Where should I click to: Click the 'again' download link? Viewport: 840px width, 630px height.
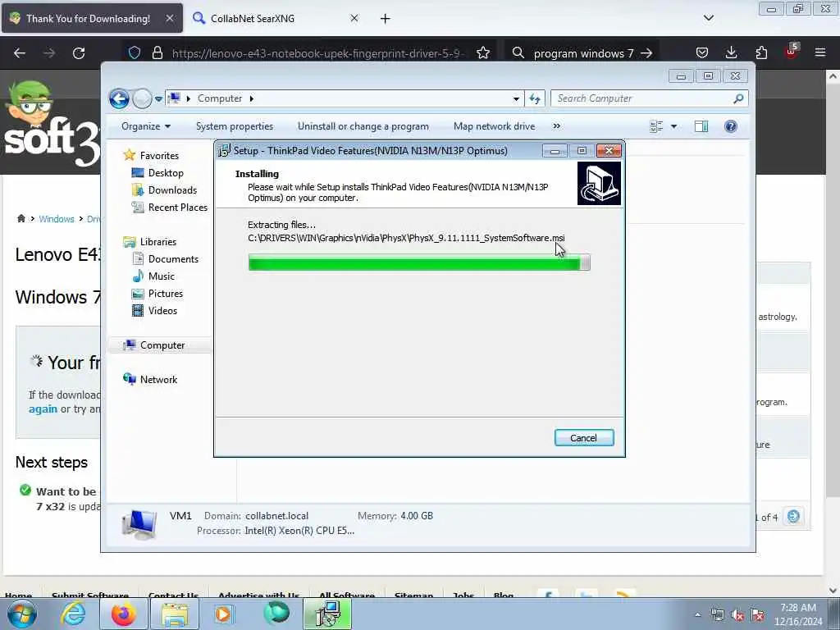coord(43,409)
